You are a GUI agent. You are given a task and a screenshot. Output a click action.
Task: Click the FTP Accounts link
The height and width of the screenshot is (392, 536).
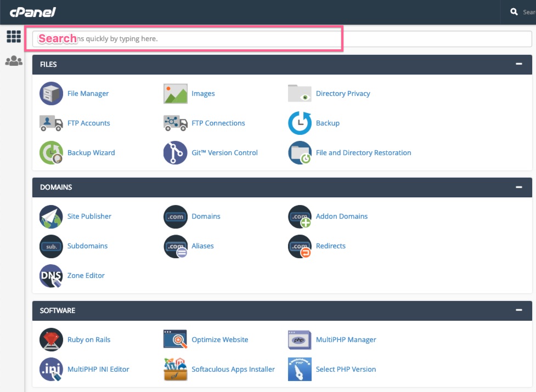click(88, 123)
